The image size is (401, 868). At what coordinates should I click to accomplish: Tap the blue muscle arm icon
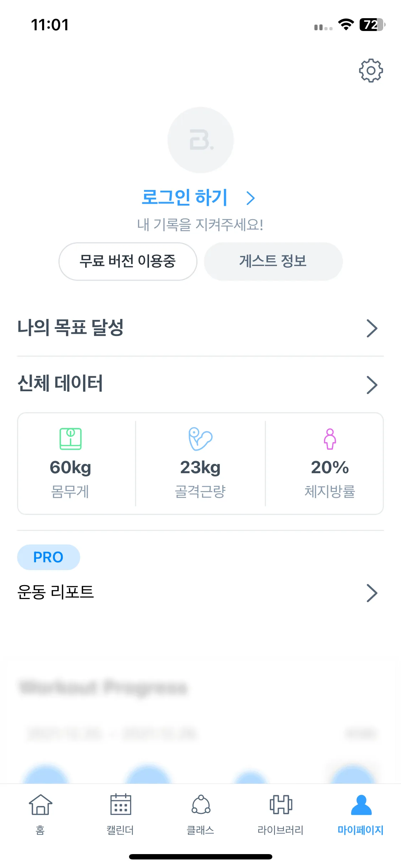point(200,439)
